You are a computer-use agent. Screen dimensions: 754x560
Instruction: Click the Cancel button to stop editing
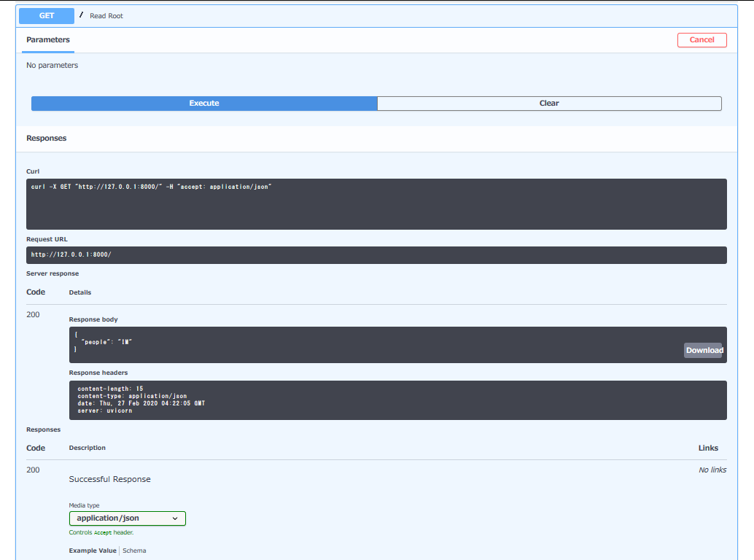[701, 40]
